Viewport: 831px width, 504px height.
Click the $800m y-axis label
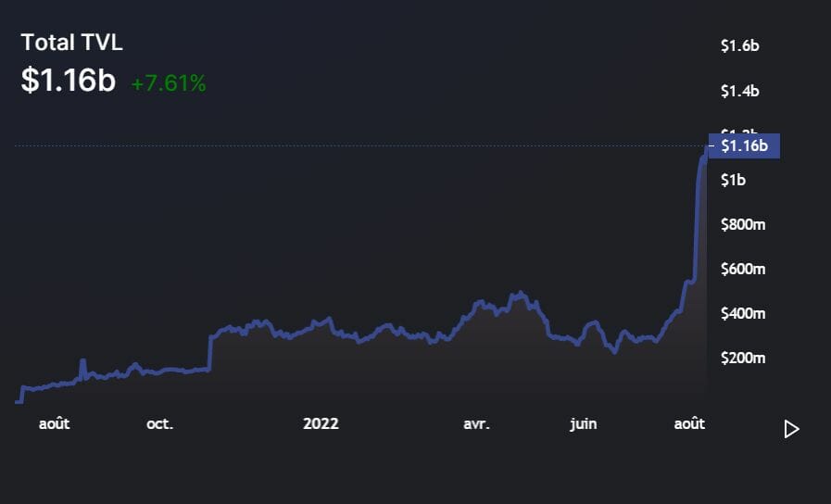click(743, 224)
